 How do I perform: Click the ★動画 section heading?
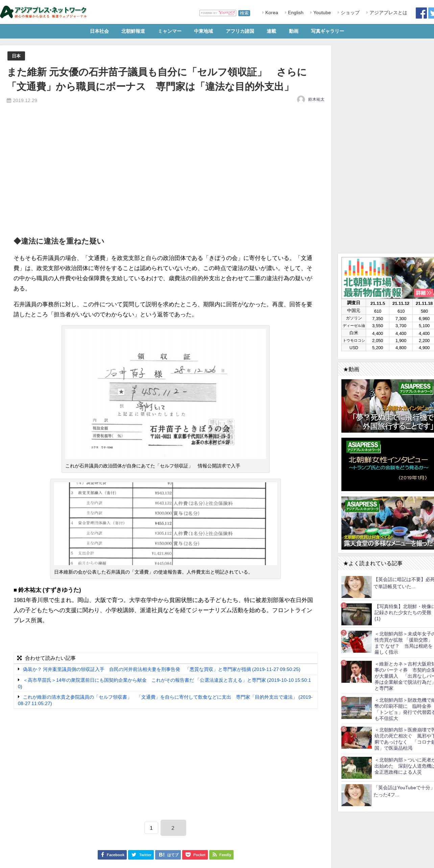tap(351, 369)
